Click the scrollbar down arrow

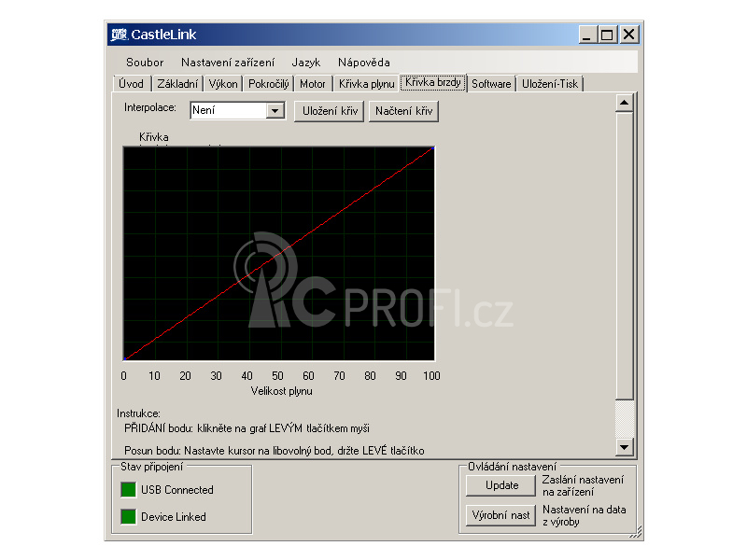[624, 447]
